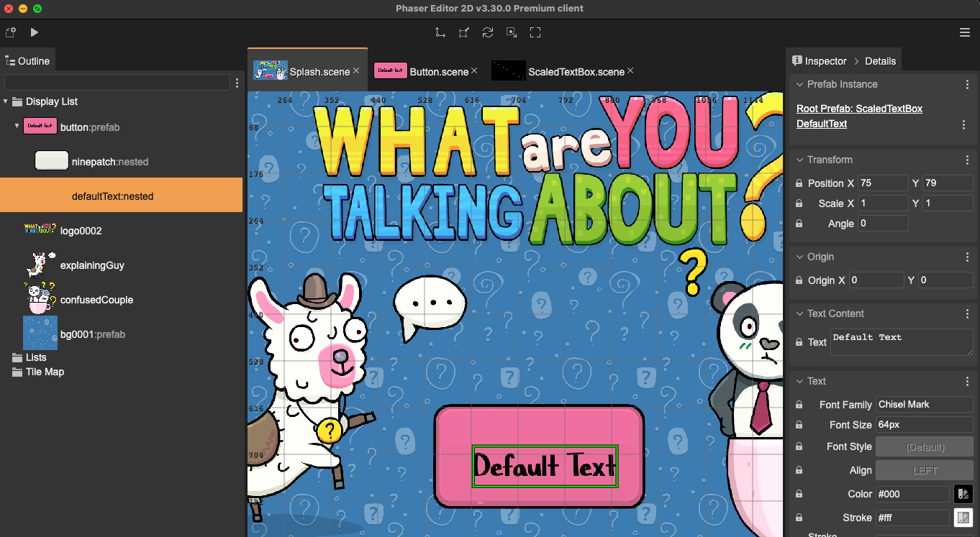Click the fullscreen toggle icon

535,32
